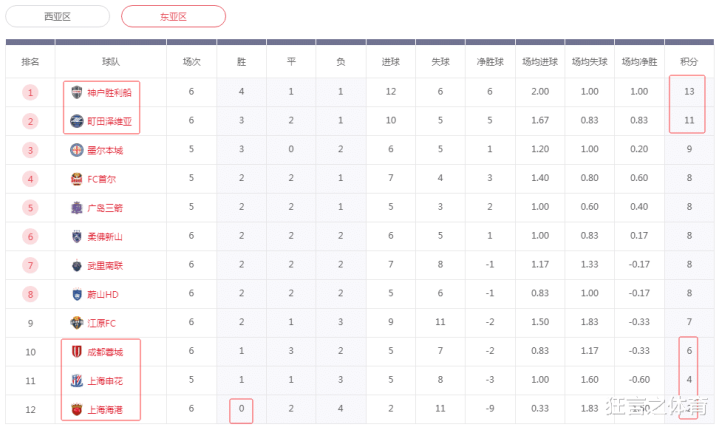This screenshot has height=430, width=719.
Task: Click the 蔚山HD team crest
Action: 77,295
